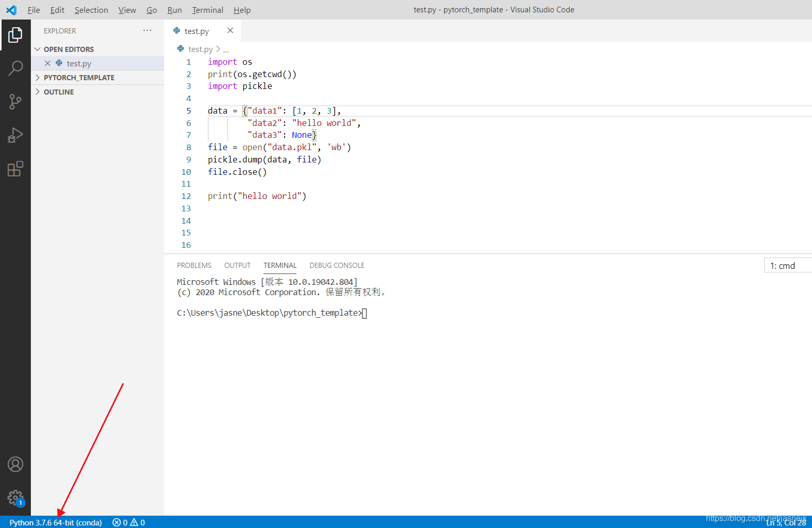
Task: Select the TERMINAL panel tab
Action: [x=280, y=265]
